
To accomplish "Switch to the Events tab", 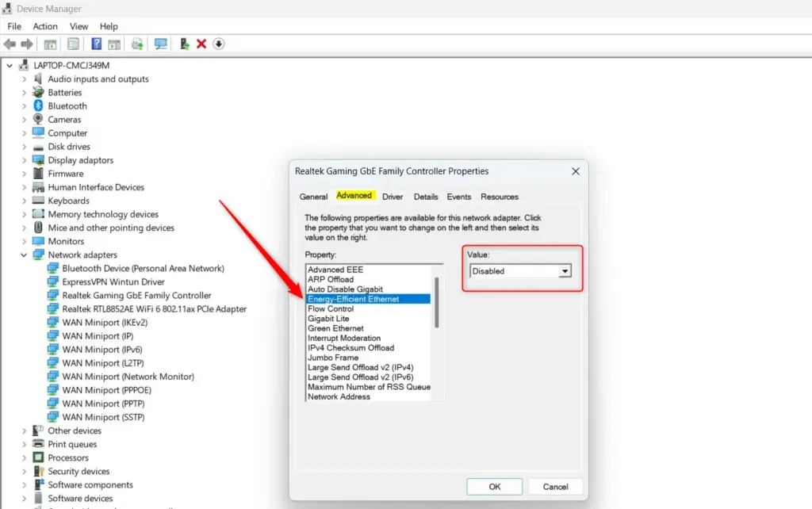I will click(459, 197).
